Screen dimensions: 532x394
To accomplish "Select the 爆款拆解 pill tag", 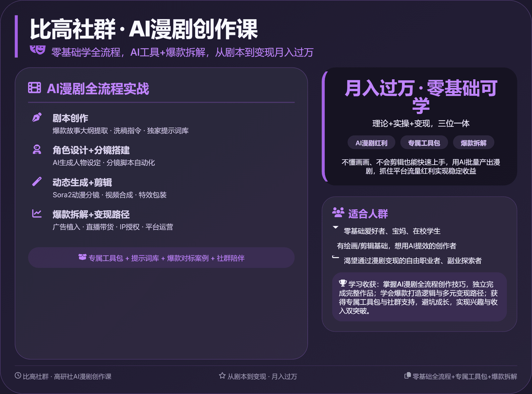I will pyautogui.click(x=473, y=143).
